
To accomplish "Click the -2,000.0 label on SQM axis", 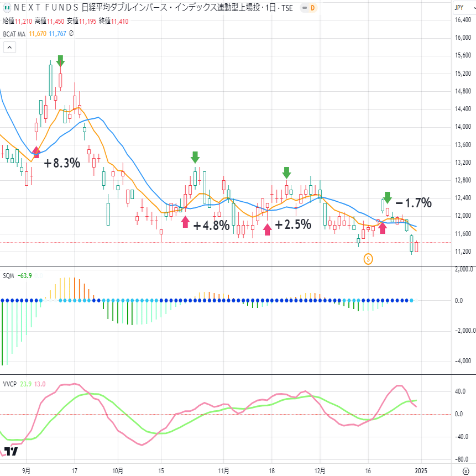I will (465, 331).
